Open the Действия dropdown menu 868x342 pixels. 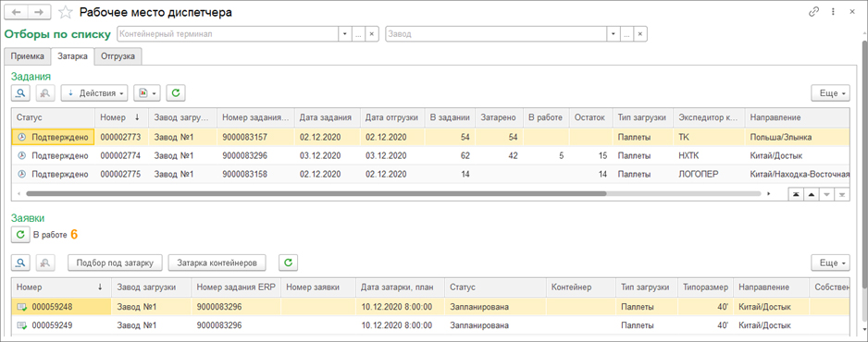[94, 93]
